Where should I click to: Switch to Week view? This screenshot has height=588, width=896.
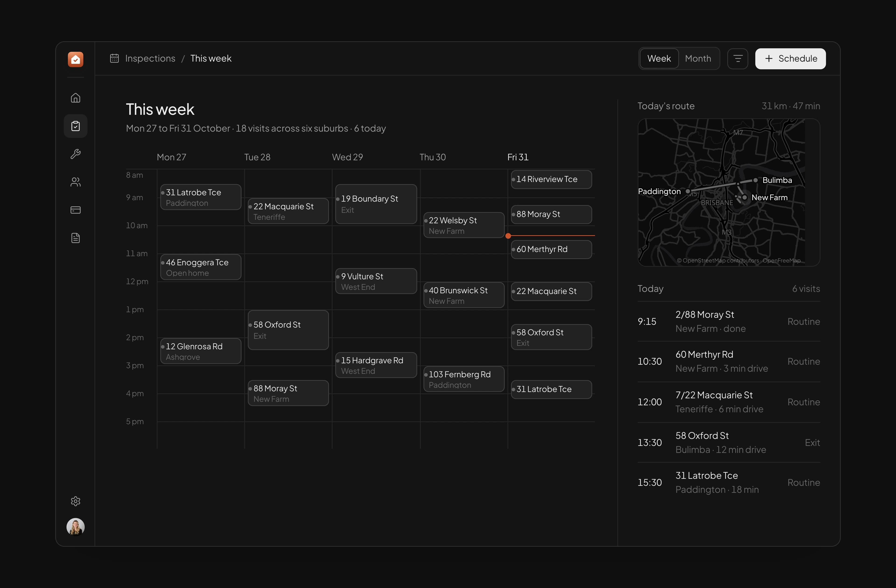pyautogui.click(x=659, y=59)
